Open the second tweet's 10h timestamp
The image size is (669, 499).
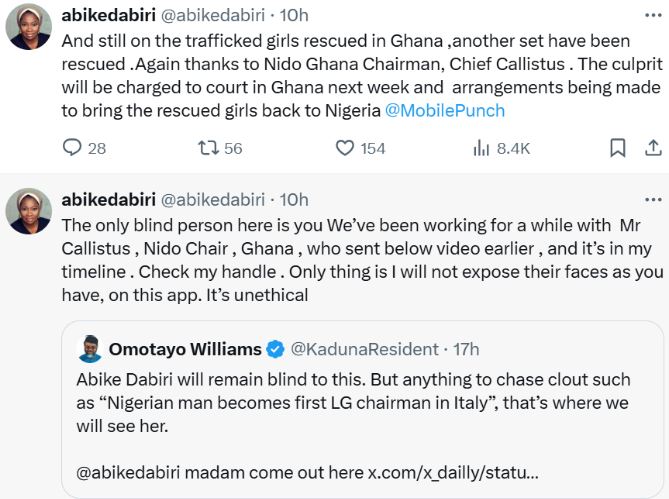point(296,199)
